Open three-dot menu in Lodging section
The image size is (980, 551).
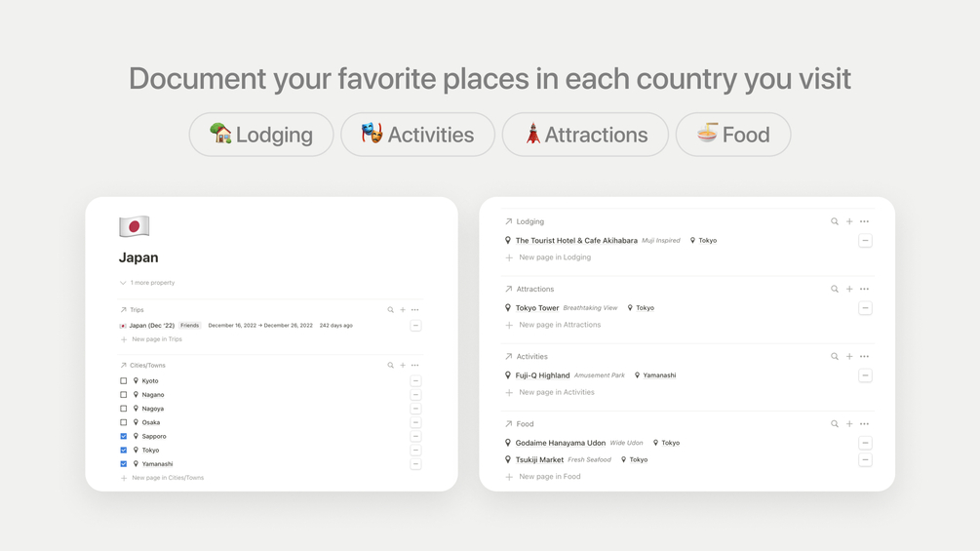click(864, 221)
